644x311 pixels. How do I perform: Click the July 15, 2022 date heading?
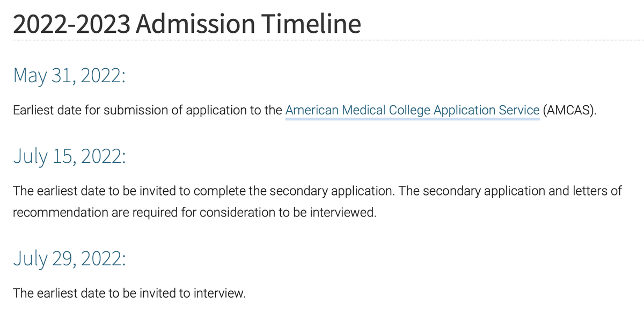click(69, 156)
